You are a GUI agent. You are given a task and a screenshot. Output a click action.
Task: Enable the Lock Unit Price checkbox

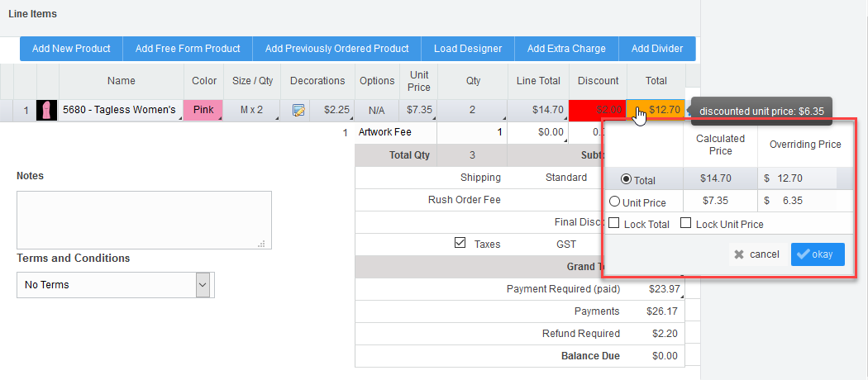[686, 224]
